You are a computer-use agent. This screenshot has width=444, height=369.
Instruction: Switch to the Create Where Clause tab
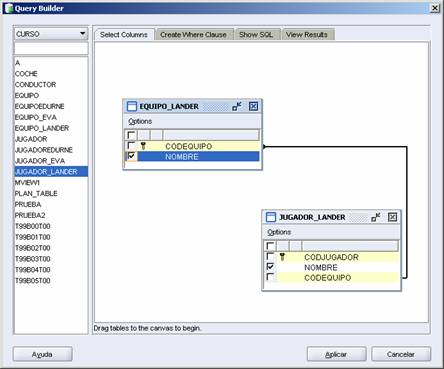(x=193, y=35)
